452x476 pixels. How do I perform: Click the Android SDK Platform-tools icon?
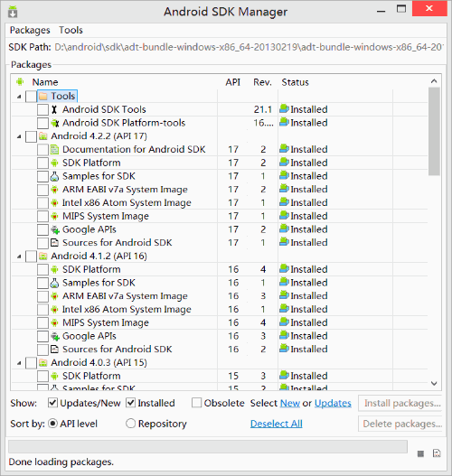[54, 123]
